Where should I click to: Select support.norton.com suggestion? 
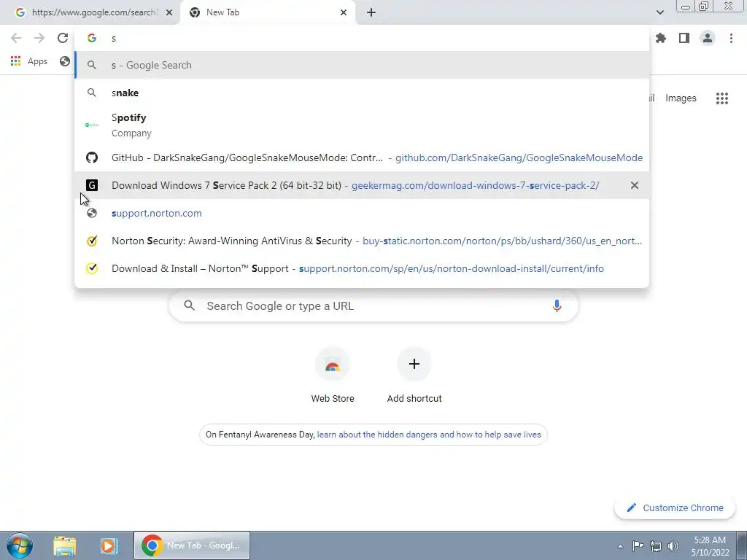tap(362, 213)
